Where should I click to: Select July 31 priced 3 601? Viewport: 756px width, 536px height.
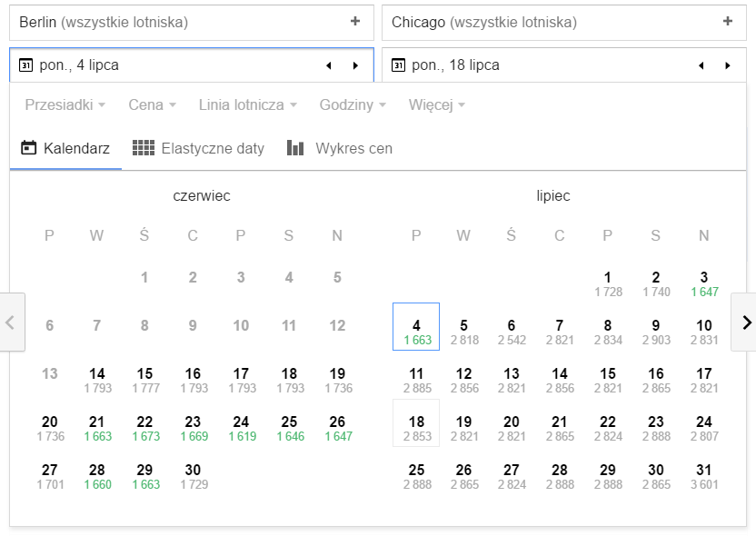pyautogui.click(x=704, y=476)
